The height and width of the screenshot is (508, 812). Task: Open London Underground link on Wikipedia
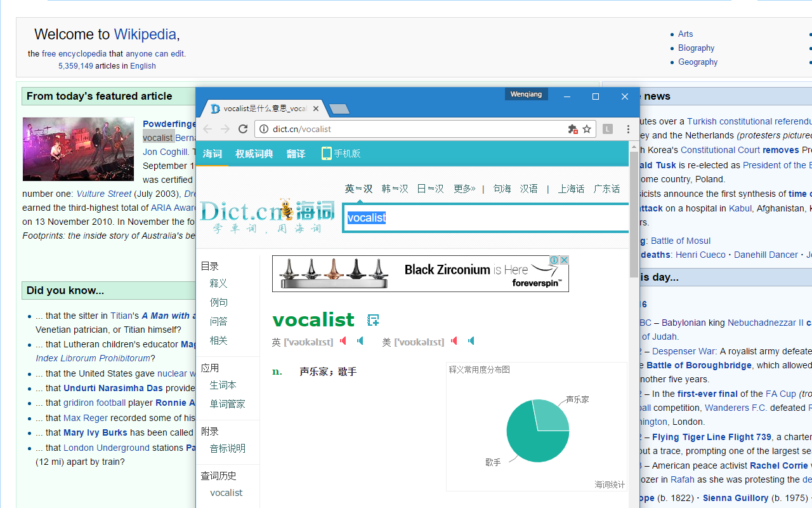coord(107,448)
